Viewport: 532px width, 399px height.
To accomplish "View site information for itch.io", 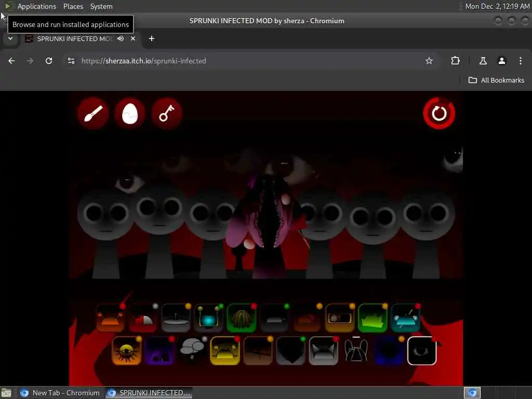I will tap(71, 61).
